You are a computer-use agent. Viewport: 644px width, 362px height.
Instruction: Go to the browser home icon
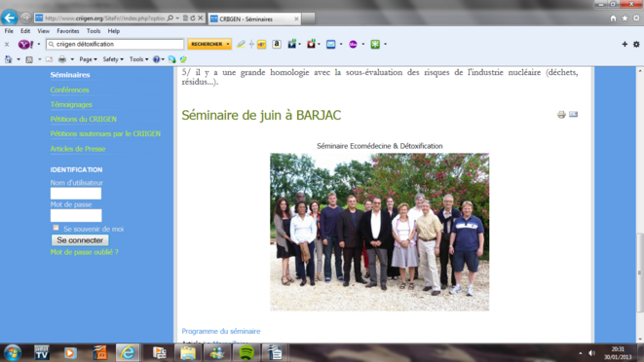[613, 18]
